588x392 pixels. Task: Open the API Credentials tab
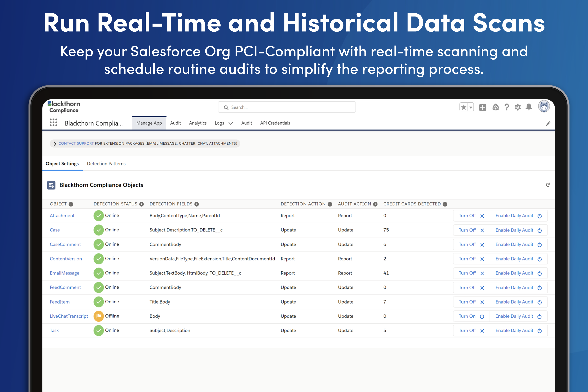click(x=275, y=123)
